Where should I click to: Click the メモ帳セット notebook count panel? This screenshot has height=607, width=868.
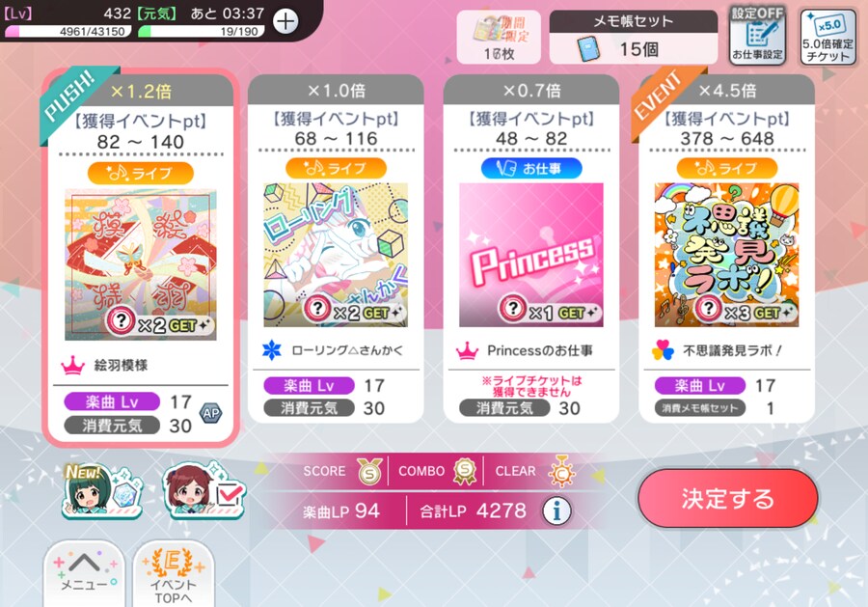(x=634, y=37)
